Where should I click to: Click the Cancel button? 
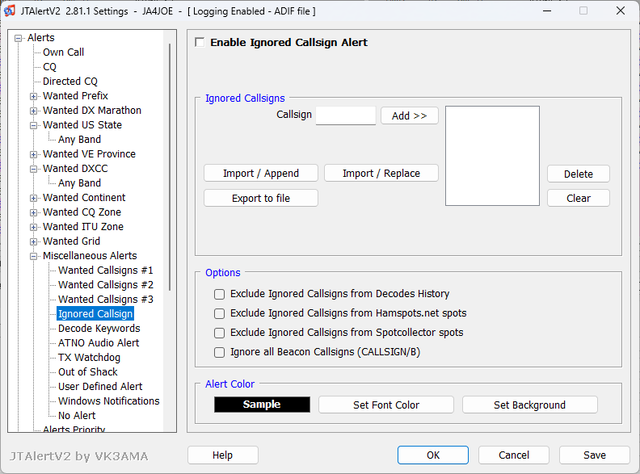click(513, 455)
